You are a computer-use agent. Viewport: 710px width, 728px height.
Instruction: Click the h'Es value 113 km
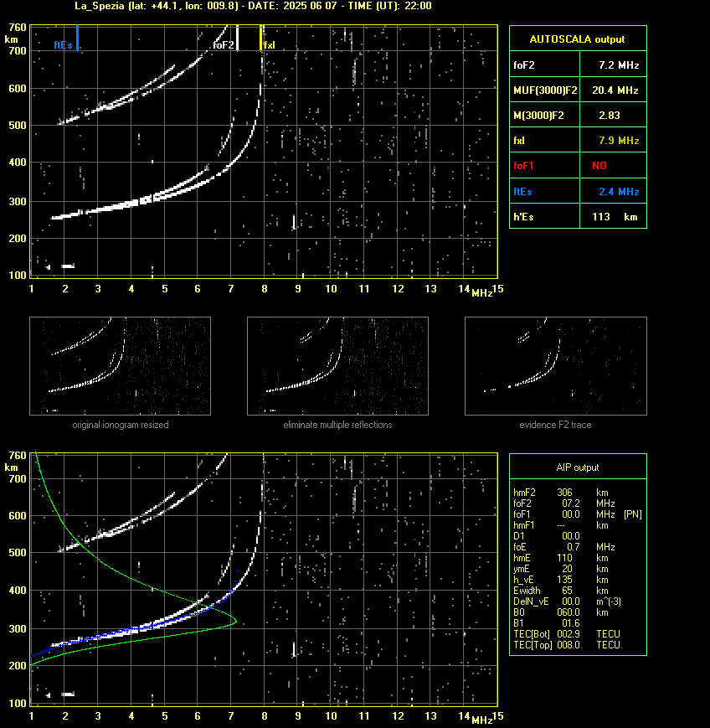(615, 217)
